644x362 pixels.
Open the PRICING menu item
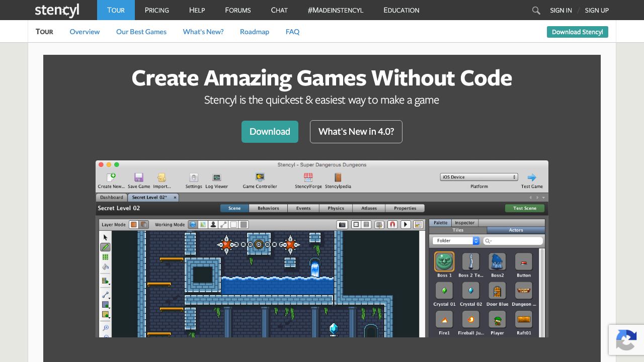[157, 10]
